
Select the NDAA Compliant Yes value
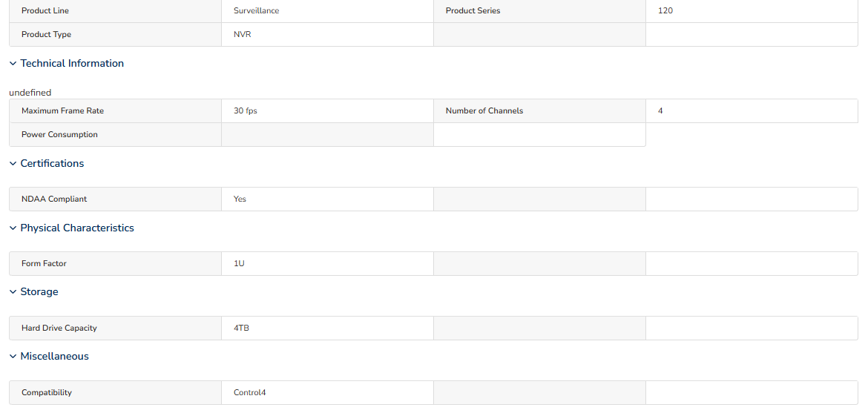[x=327, y=199]
